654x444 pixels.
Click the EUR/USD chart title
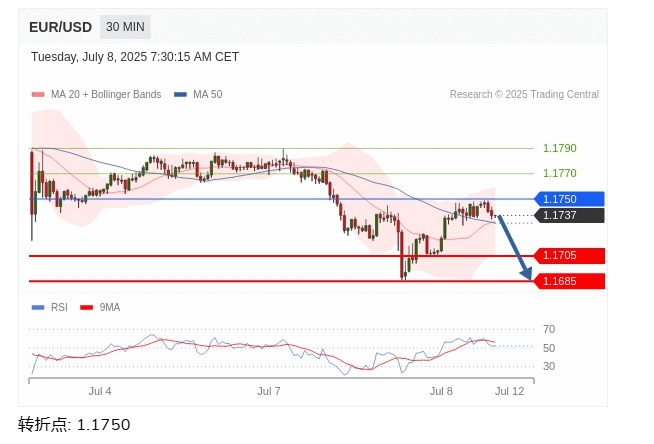tap(60, 27)
